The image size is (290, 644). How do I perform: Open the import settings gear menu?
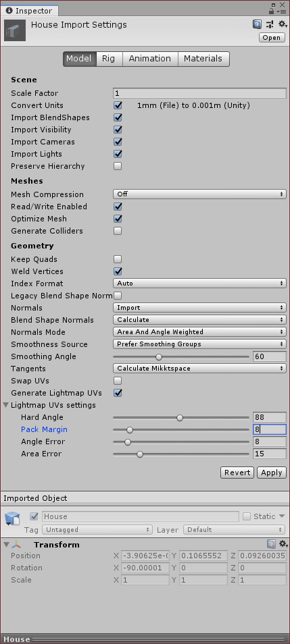(x=282, y=25)
